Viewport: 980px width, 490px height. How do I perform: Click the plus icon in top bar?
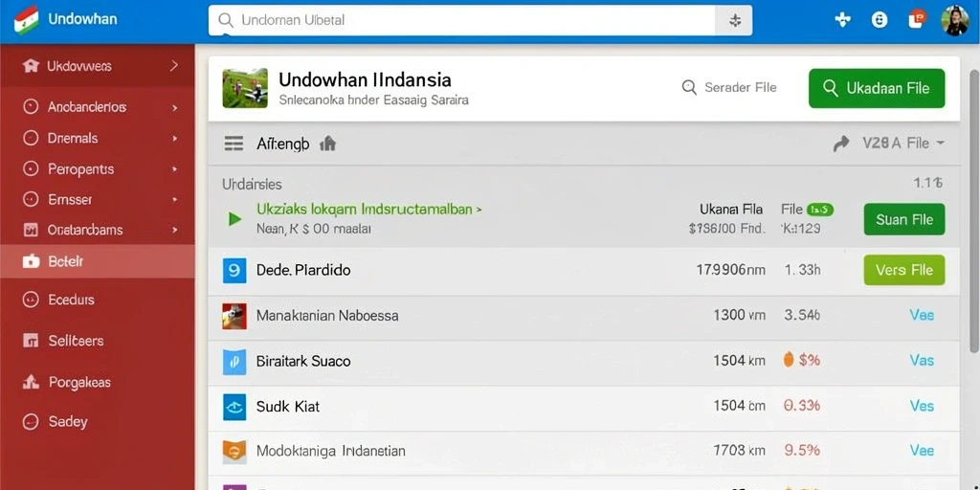coord(842,20)
